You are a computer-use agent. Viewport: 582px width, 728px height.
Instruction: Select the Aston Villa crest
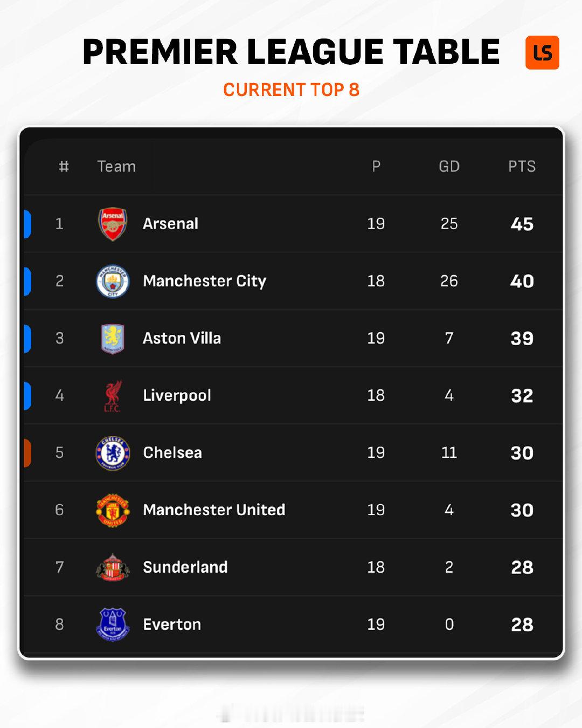(x=113, y=338)
